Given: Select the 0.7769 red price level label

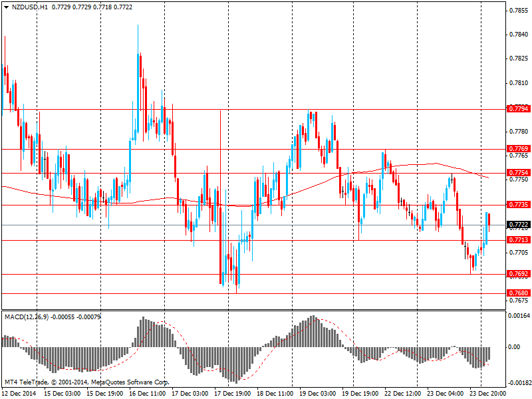Looking at the screenshot, I should pyautogui.click(x=517, y=148).
